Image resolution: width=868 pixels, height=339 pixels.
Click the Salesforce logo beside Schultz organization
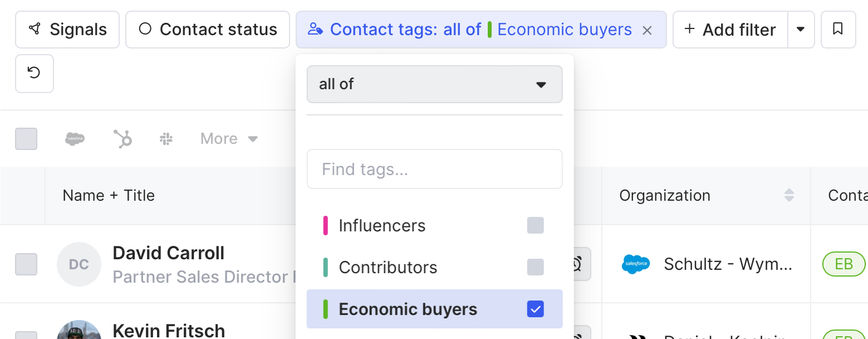[636, 264]
